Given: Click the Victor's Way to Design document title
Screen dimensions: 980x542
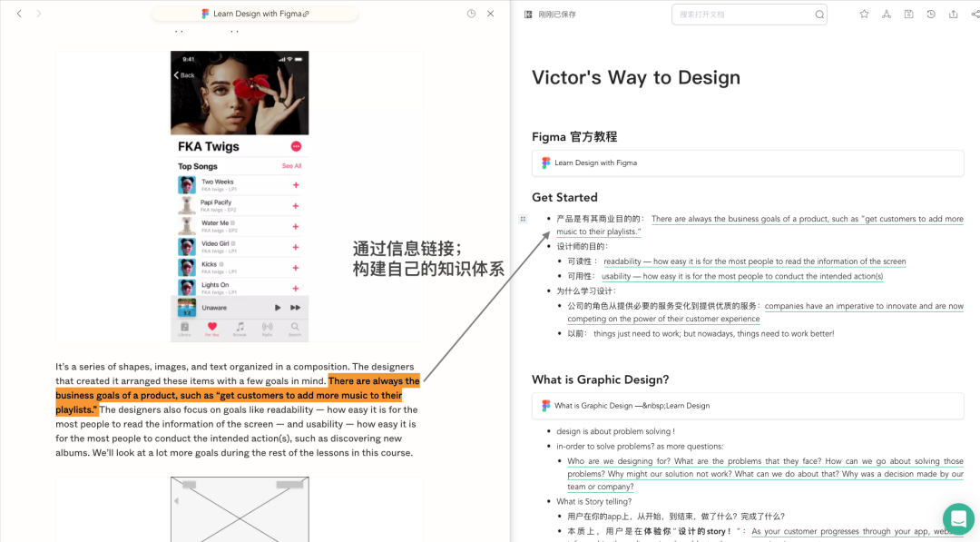Looking at the screenshot, I should 635,77.
